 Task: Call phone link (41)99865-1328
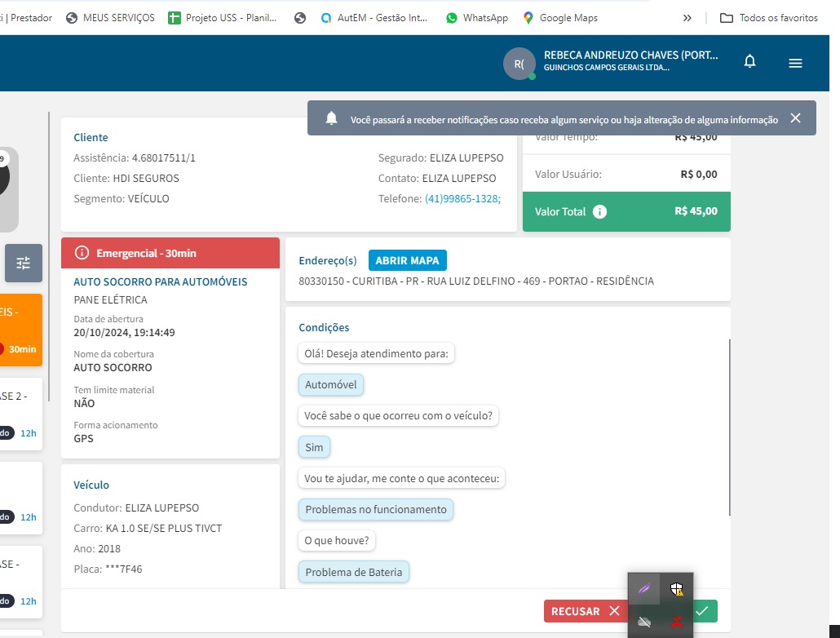tap(462, 199)
